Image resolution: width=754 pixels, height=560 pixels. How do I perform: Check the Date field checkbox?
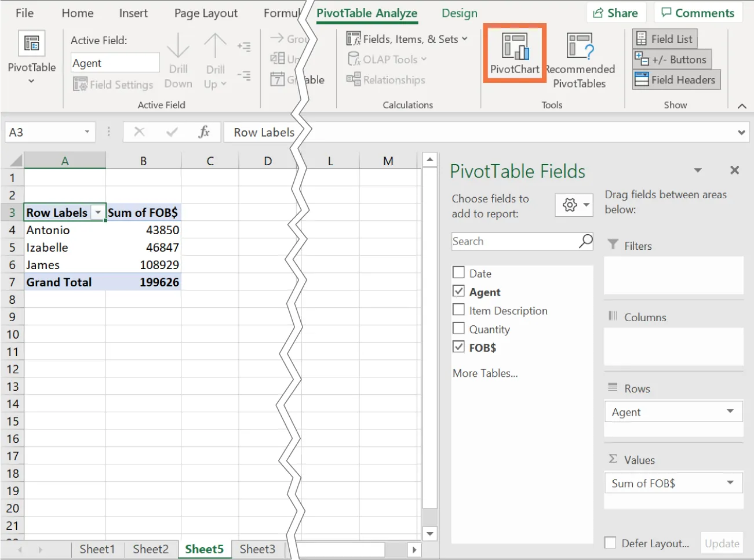point(458,272)
